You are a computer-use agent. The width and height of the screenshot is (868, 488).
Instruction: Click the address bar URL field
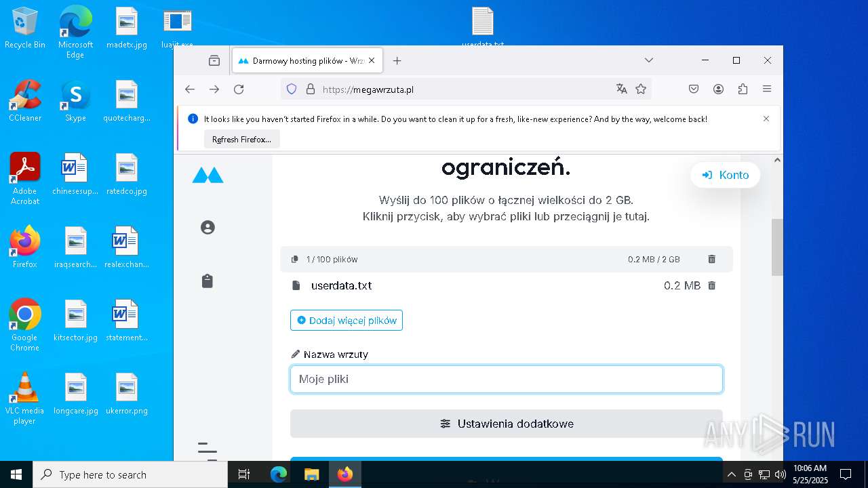[x=465, y=89]
